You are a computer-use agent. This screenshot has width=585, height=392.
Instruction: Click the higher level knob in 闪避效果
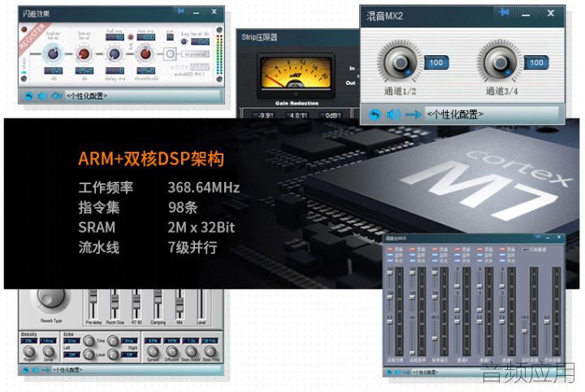click(54, 54)
